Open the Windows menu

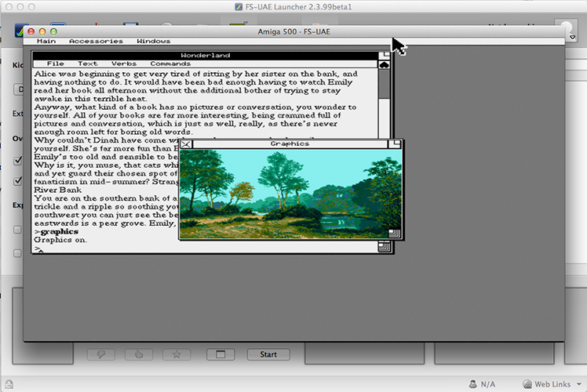(x=153, y=41)
